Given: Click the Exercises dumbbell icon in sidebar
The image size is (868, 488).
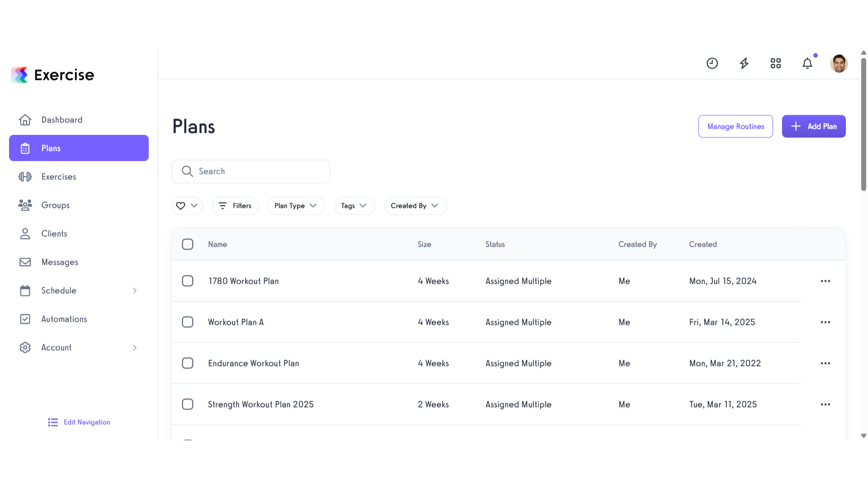Looking at the screenshot, I should (x=25, y=177).
